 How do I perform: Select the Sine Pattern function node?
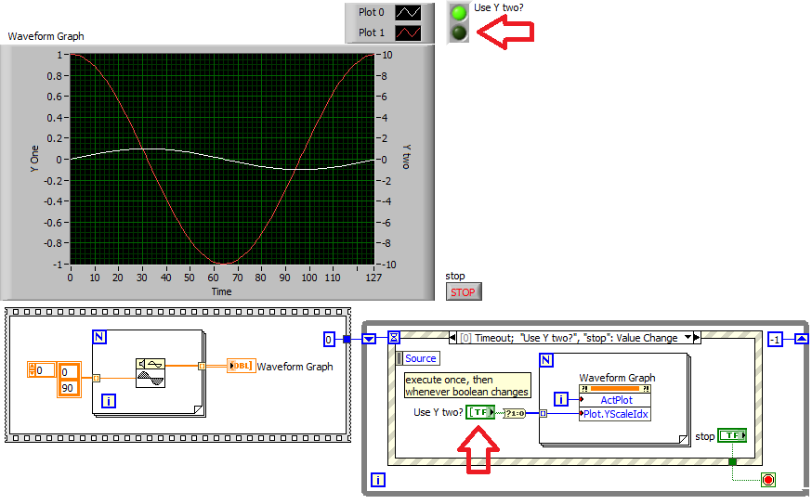[151, 372]
